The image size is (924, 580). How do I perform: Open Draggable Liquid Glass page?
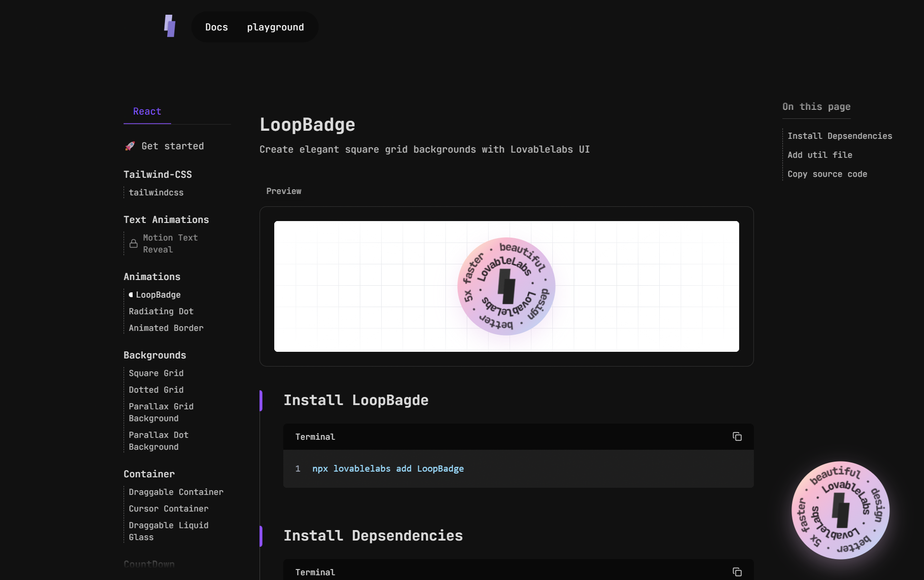(x=169, y=531)
